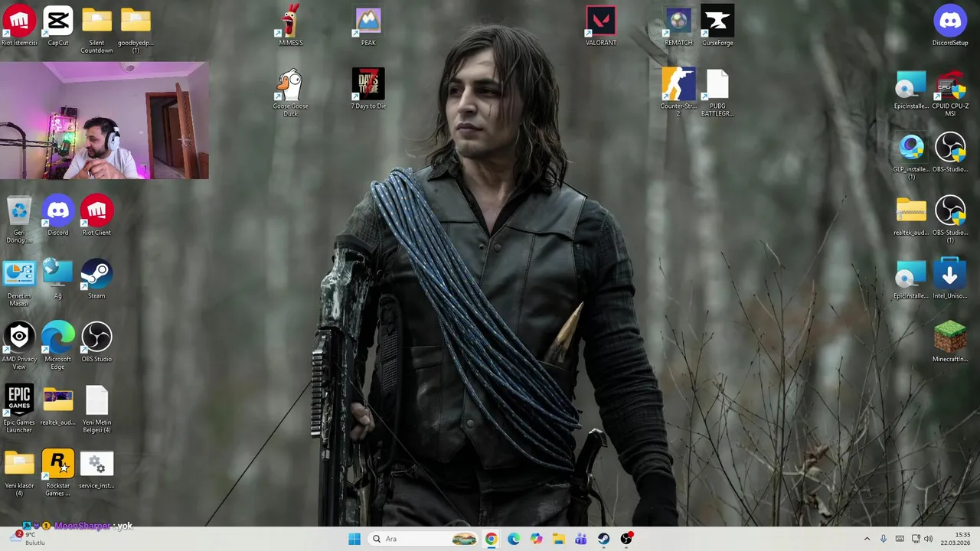
Task: Open the Riot İstemcisi desktop shortcut
Action: pyautogui.click(x=19, y=27)
